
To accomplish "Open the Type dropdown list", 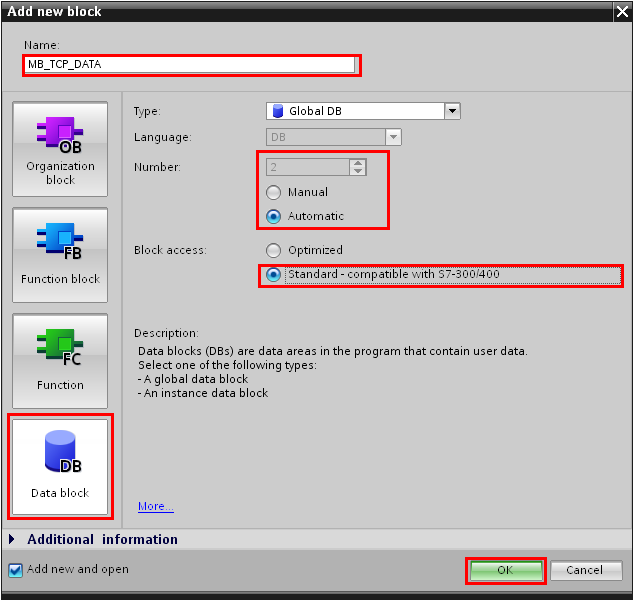I will coord(452,111).
